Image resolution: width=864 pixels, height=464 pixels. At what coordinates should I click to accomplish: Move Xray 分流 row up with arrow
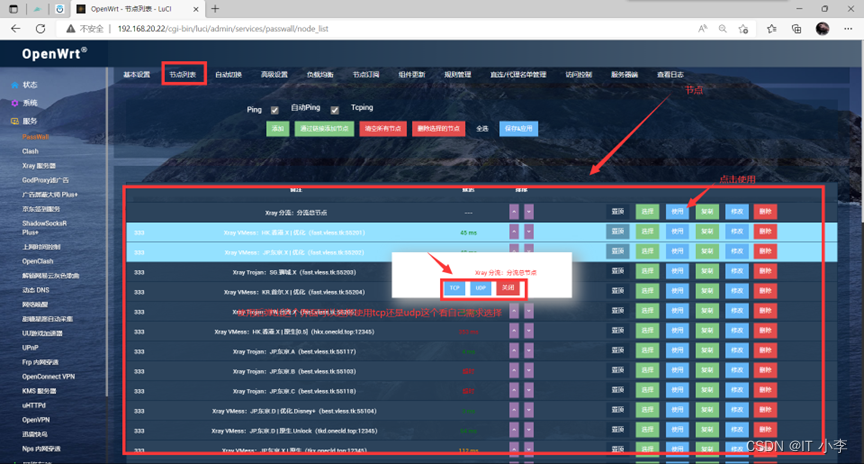click(514, 212)
